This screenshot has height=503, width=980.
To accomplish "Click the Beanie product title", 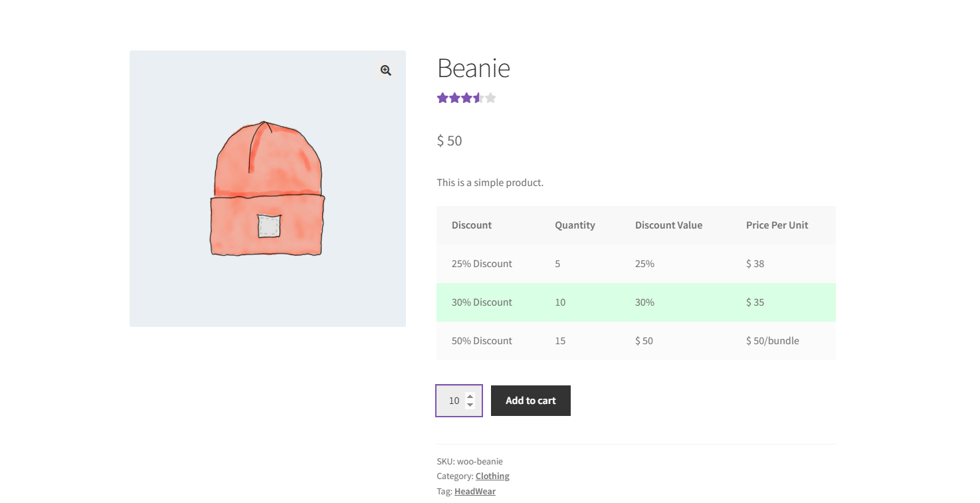I will [473, 68].
